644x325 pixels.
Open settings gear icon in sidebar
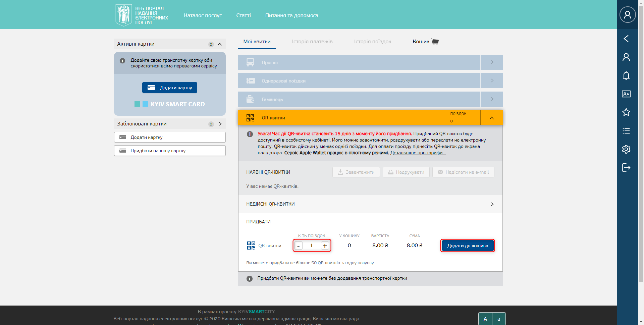(x=626, y=149)
